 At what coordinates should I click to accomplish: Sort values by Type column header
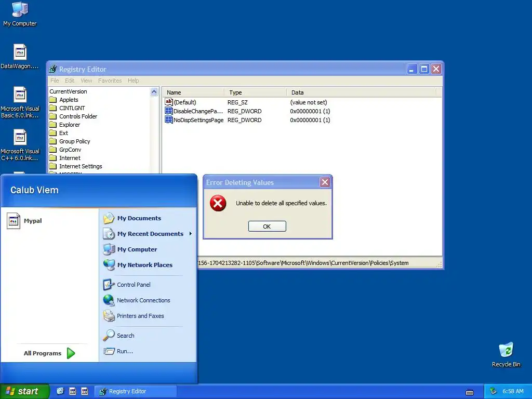point(256,92)
